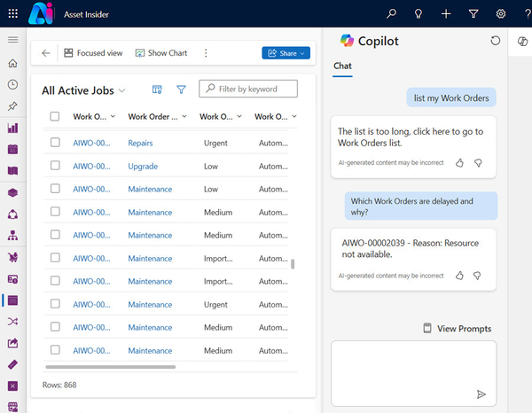Thumbs down the Resource not available reply
Viewport: 532px width, 413px height.
(477, 276)
